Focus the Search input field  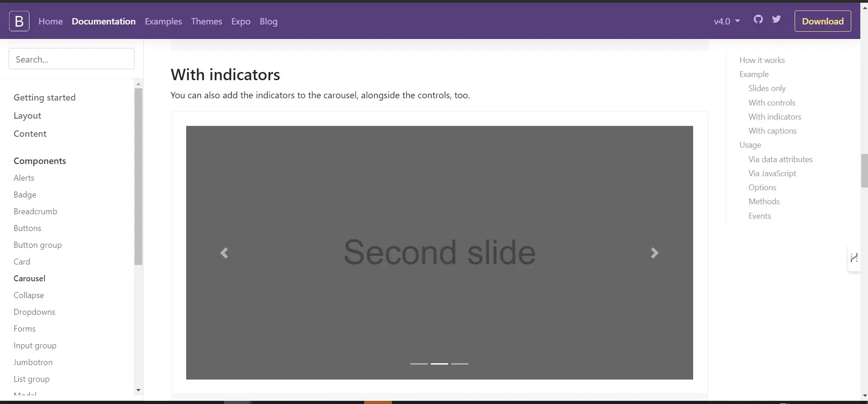click(x=72, y=59)
